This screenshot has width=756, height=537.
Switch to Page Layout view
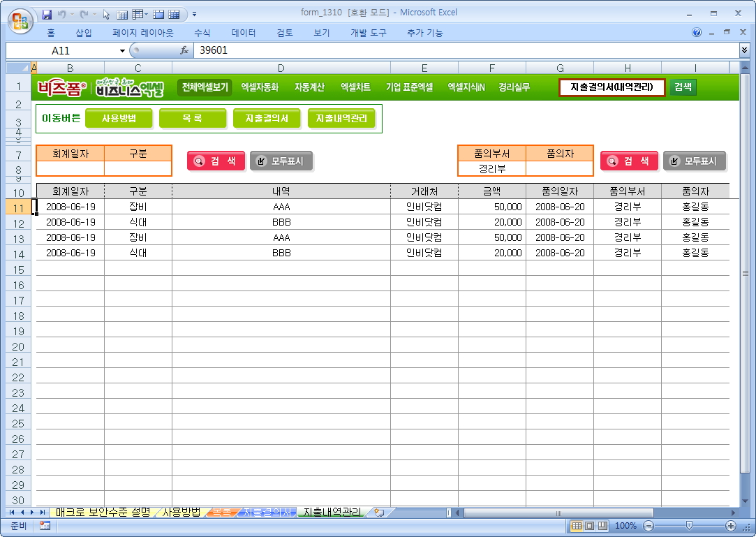pyautogui.click(x=588, y=526)
